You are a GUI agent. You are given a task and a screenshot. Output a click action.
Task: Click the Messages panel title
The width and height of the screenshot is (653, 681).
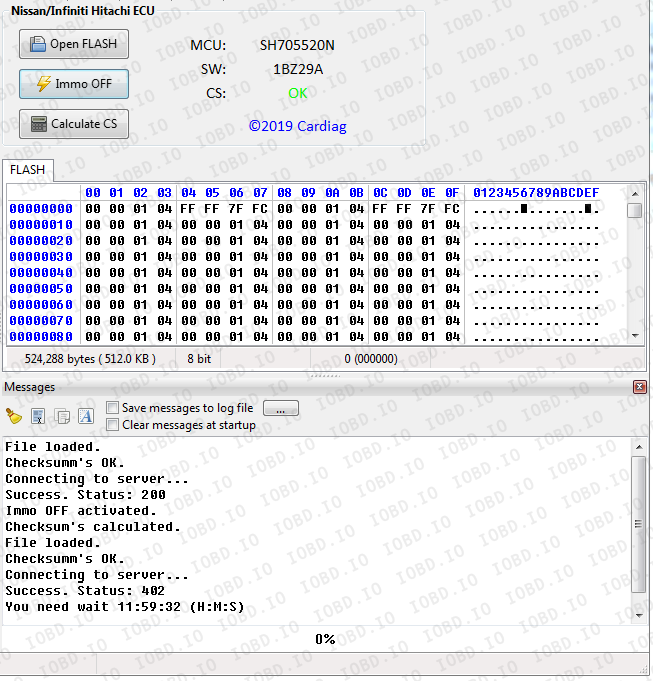tap(30, 387)
